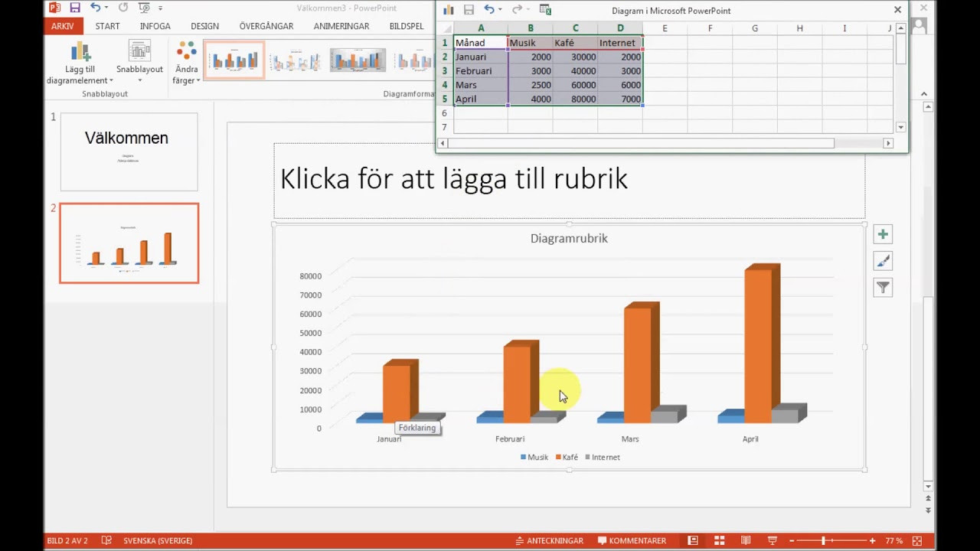Click the slide title placeholder text
Image resolution: width=980 pixels, height=551 pixels.
(454, 179)
